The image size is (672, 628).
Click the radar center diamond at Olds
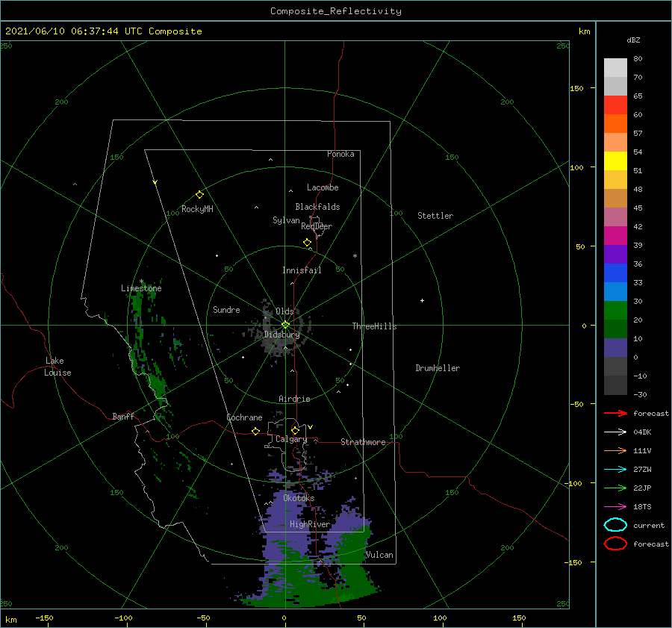(x=285, y=325)
